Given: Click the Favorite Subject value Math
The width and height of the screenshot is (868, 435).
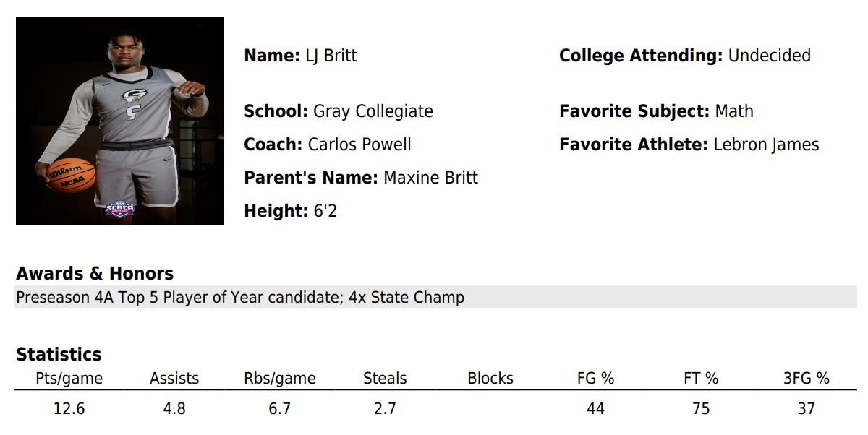Looking at the screenshot, I should (734, 111).
